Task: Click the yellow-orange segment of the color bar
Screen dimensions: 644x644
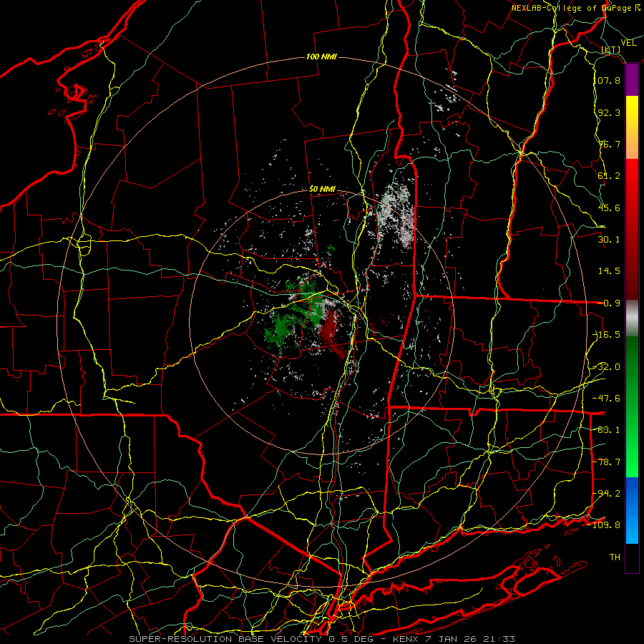Action: point(632,127)
